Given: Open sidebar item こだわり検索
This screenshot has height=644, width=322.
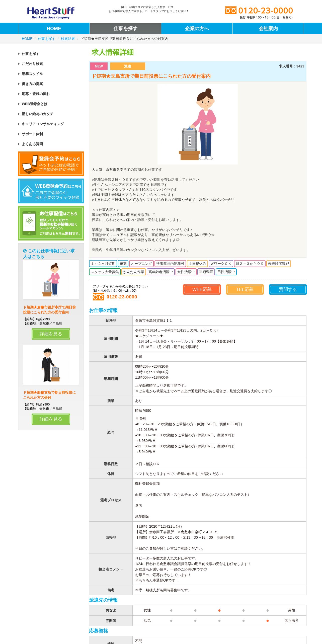Looking at the screenshot, I should [32, 64].
